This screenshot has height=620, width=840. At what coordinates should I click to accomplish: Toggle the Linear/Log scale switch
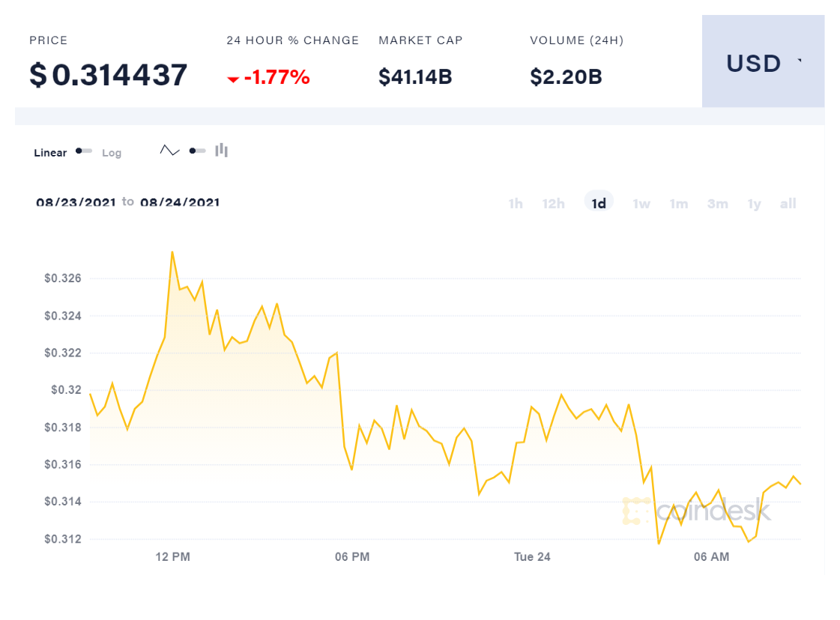84,151
